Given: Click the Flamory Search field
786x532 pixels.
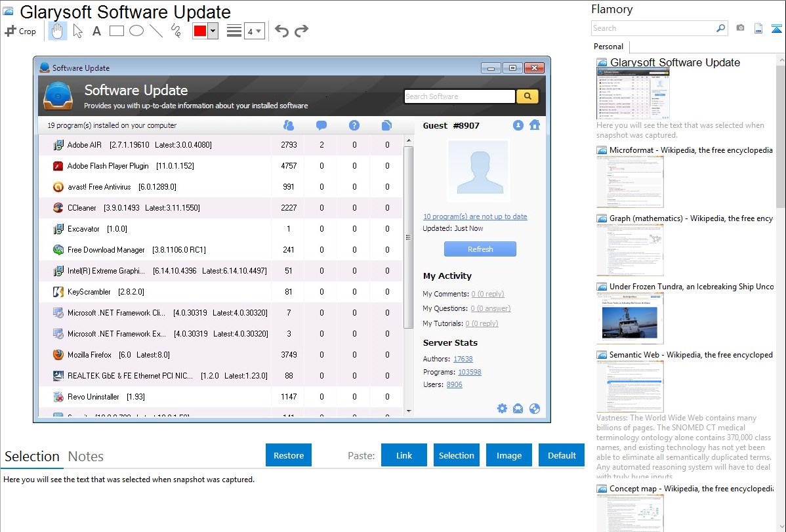Looking at the screenshot, I should (653, 28).
